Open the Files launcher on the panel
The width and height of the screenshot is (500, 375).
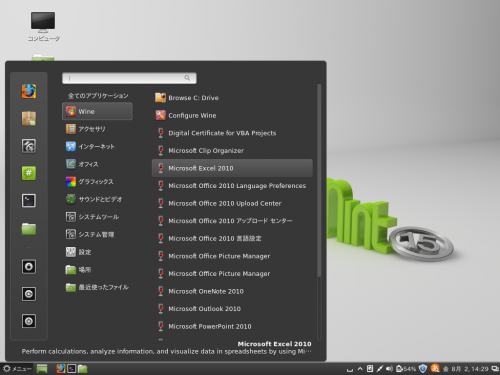tap(82, 369)
